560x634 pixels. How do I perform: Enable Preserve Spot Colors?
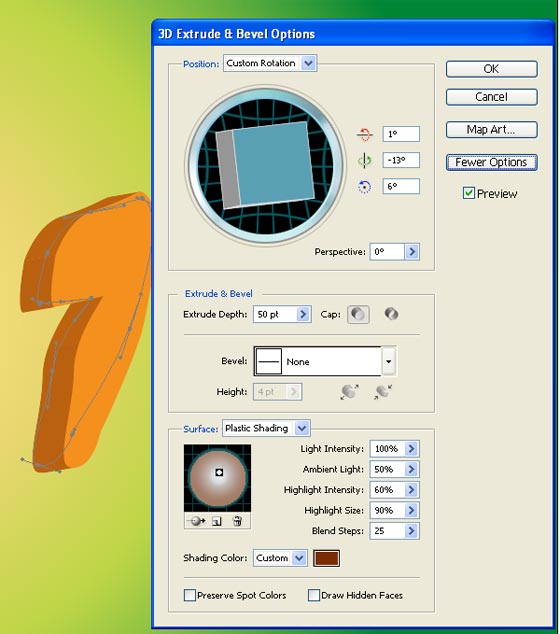[x=189, y=595]
